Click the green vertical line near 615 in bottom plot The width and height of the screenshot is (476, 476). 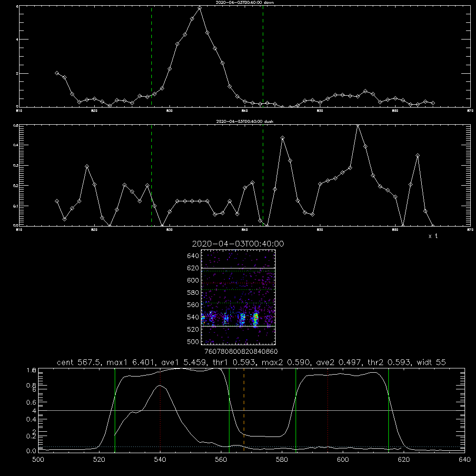pos(388,410)
